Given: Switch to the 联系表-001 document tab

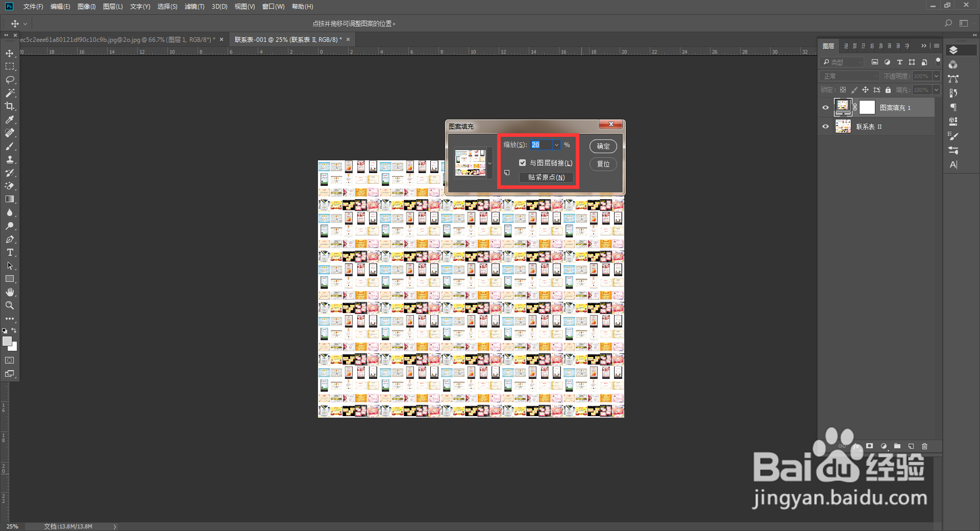Looking at the screenshot, I should 288,39.
